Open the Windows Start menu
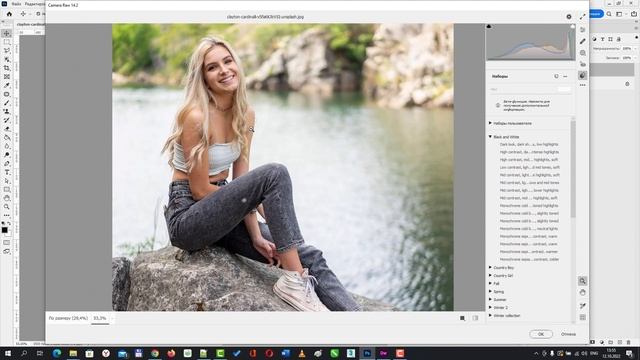 (x=7, y=353)
